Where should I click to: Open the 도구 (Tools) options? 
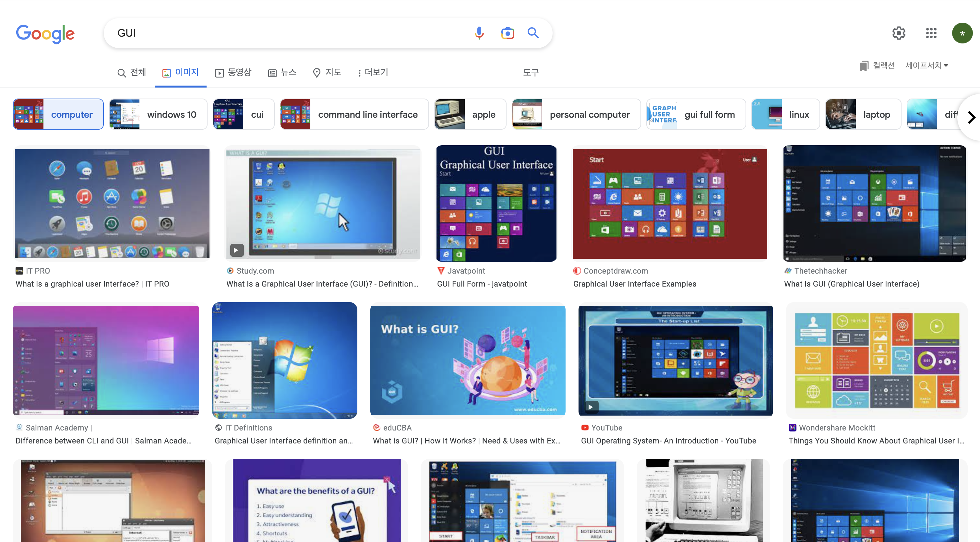(x=531, y=72)
